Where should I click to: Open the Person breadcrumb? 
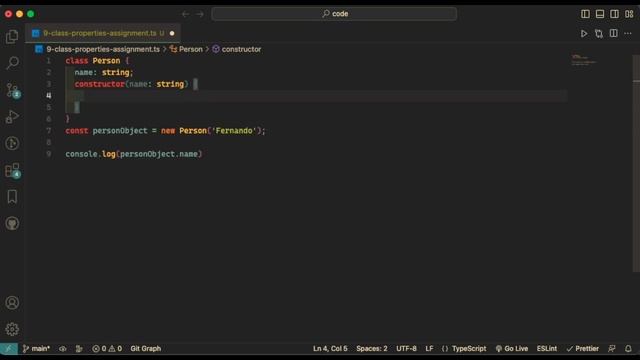190,49
